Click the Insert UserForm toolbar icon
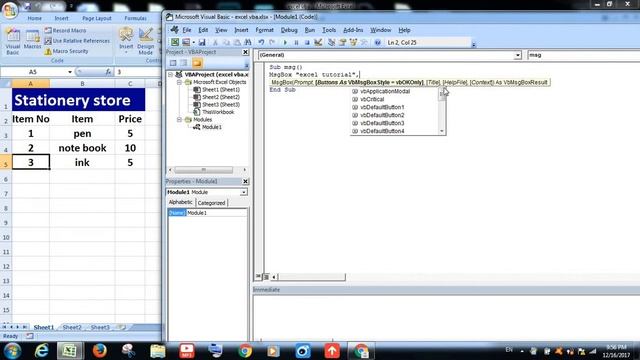 pyautogui.click(x=186, y=42)
